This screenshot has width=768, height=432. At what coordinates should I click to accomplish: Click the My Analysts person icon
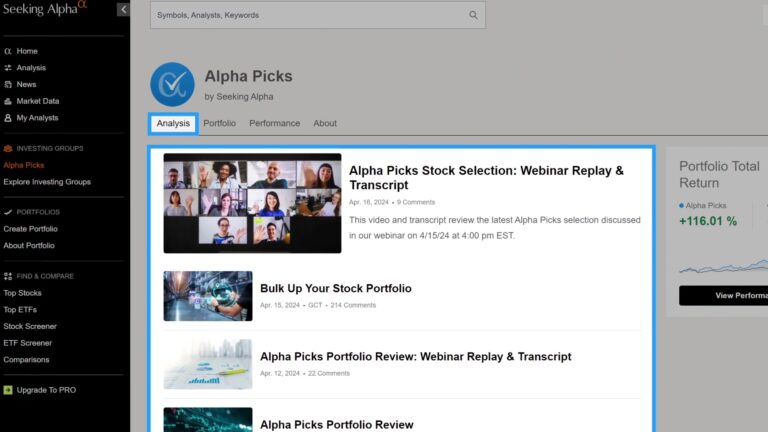(x=8, y=118)
